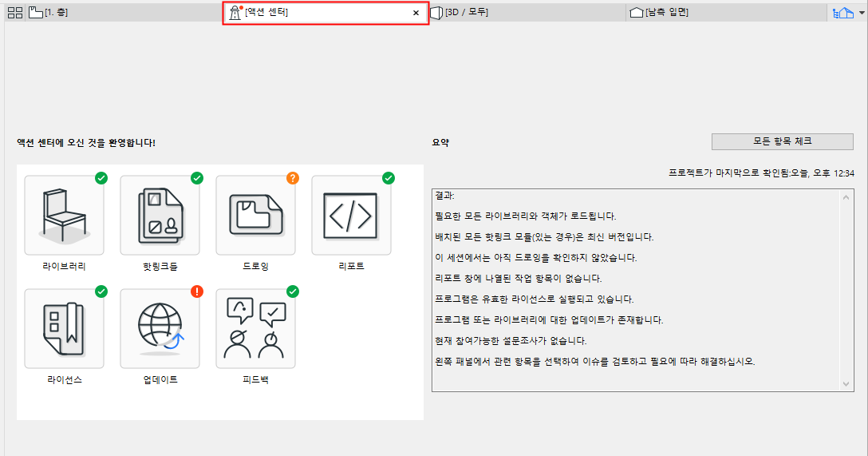868x456 pixels.
Task: Click the 리포트 label text
Action: [x=352, y=266]
